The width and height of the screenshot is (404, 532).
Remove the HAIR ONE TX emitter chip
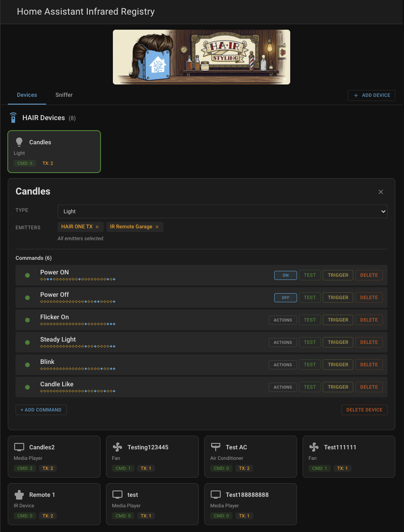tap(97, 227)
